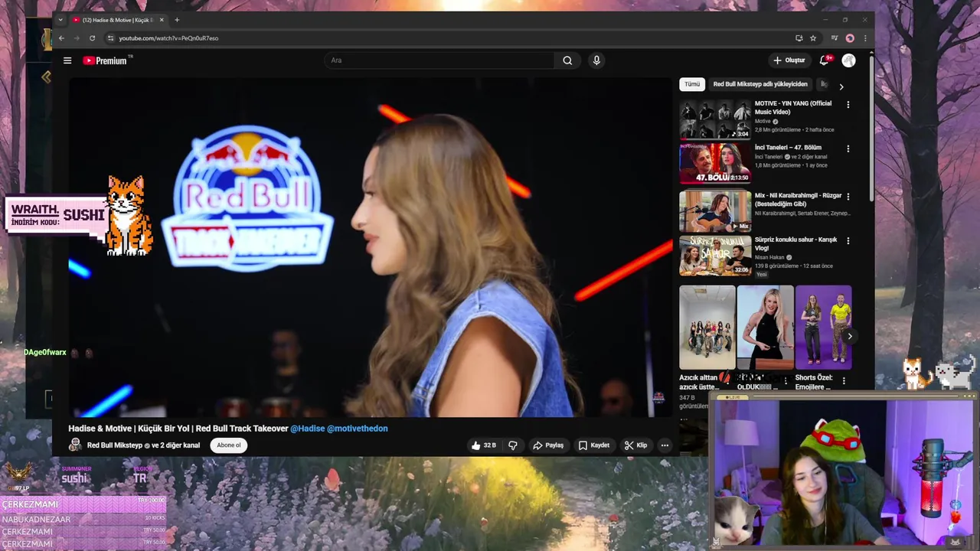Open the YouTube hamburger guide menu
980x551 pixels.
pyautogui.click(x=67, y=60)
